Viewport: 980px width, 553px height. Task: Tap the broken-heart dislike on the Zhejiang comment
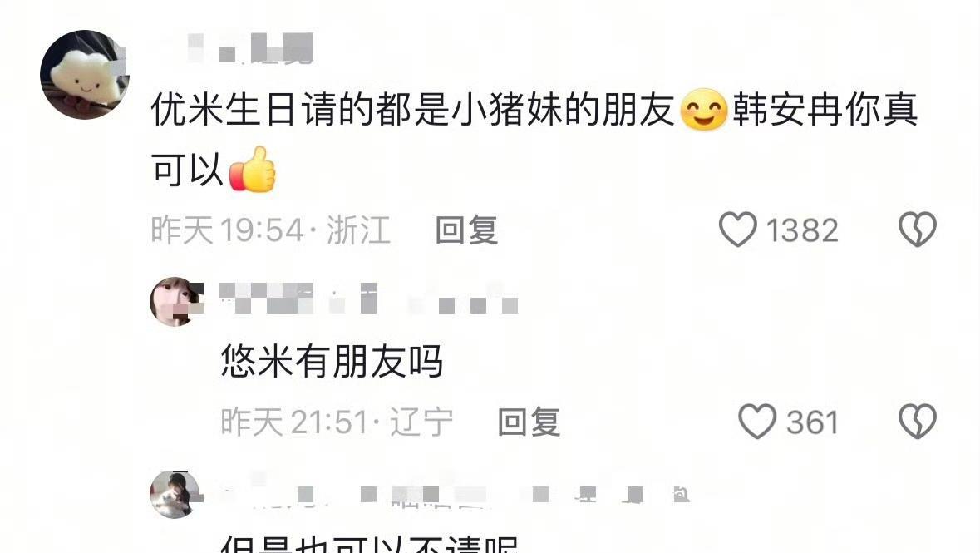pyautogui.click(x=918, y=229)
